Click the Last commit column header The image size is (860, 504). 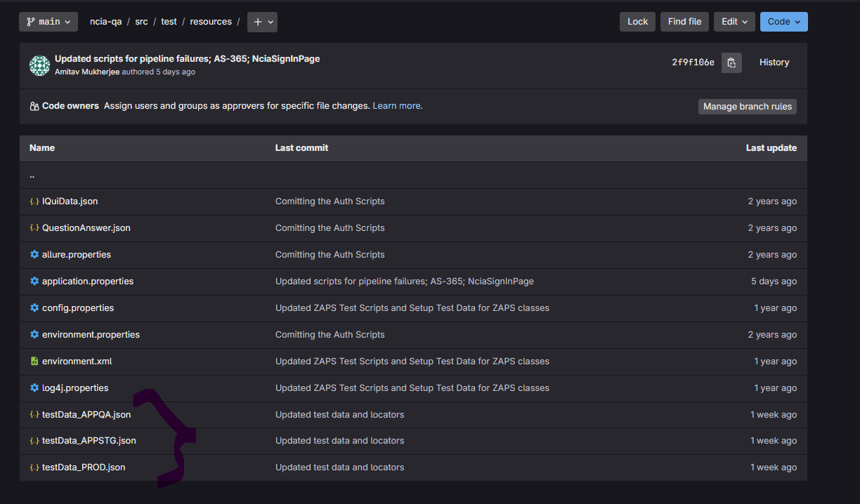point(301,148)
